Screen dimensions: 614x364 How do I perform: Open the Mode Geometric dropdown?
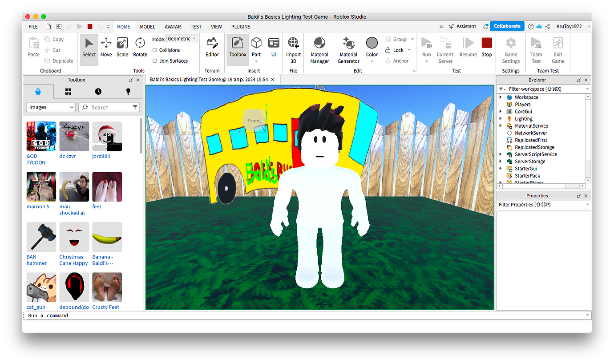(x=182, y=39)
